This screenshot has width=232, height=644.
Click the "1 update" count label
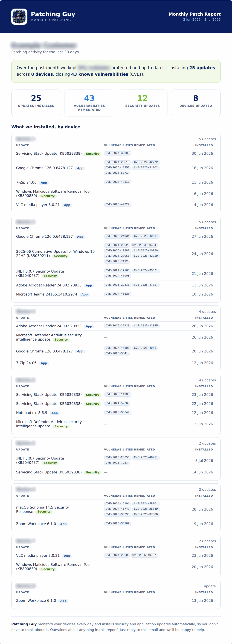pyautogui.click(x=208, y=586)
